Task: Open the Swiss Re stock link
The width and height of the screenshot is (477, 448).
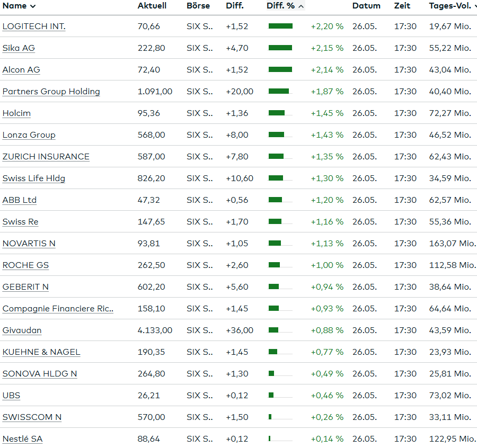Action: pyautogui.click(x=20, y=222)
